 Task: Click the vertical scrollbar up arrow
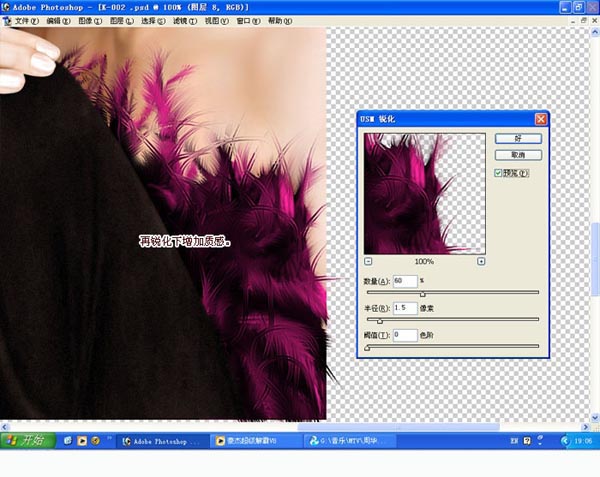[595, 33]
